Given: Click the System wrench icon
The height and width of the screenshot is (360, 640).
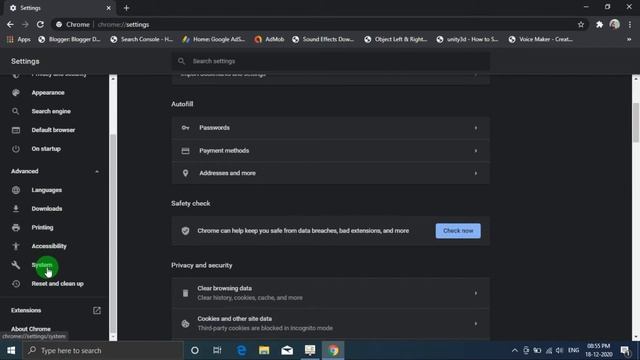Looking at the screenshot, I should pyautogui.click(x=16, y=265).
